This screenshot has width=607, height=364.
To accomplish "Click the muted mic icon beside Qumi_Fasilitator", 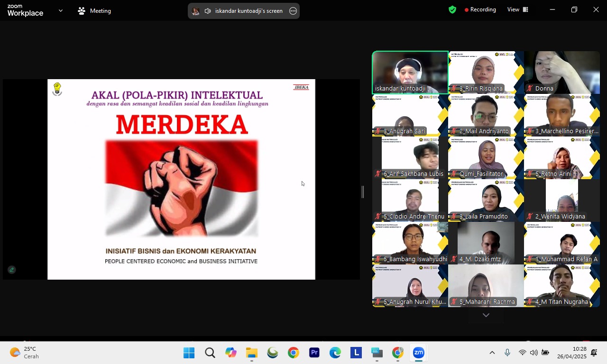I will point(454,174).
